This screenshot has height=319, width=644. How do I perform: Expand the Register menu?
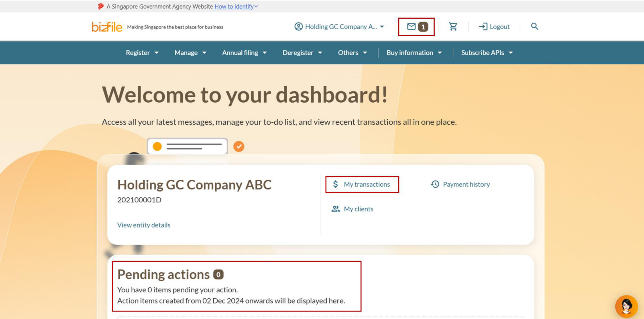tap(142, 52)
